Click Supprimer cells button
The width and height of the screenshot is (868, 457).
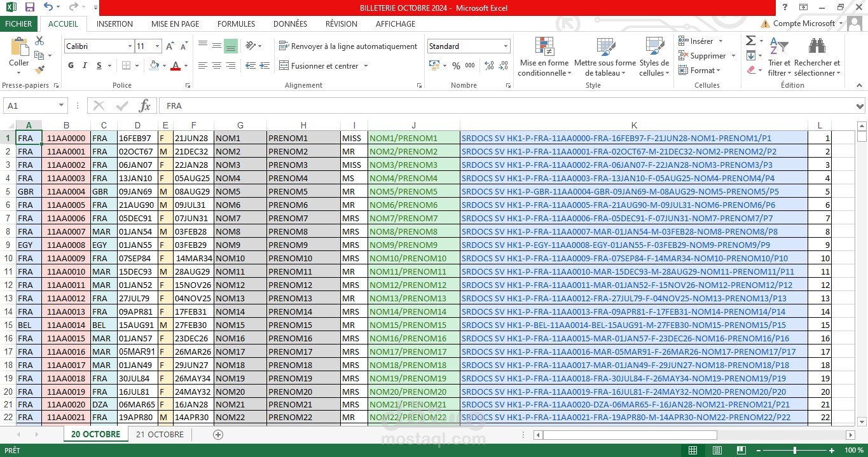click(x=702, y=55)
